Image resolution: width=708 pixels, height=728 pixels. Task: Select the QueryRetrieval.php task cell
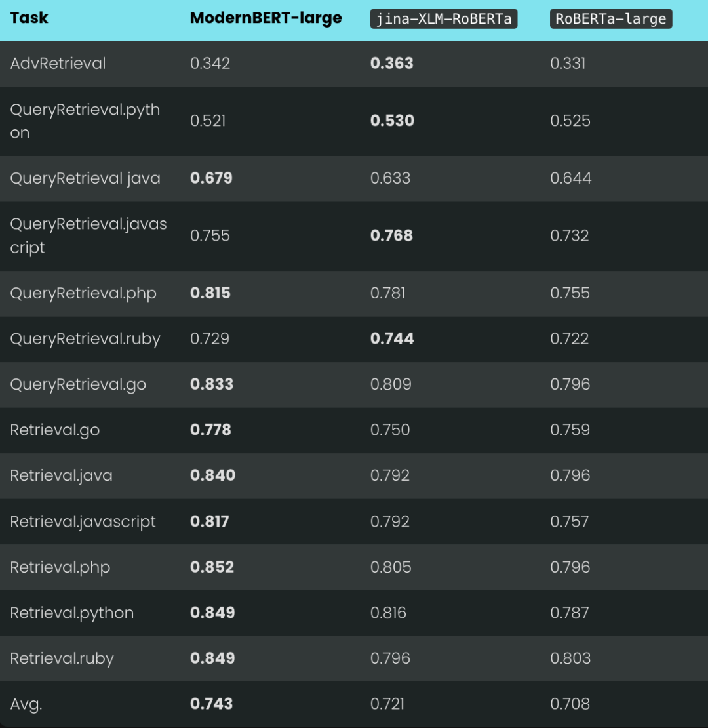click(x=83, y=293)
